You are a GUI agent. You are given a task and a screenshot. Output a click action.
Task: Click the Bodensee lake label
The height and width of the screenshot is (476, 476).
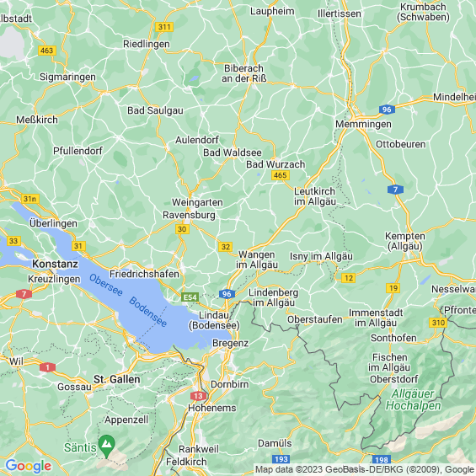point(147,312)
